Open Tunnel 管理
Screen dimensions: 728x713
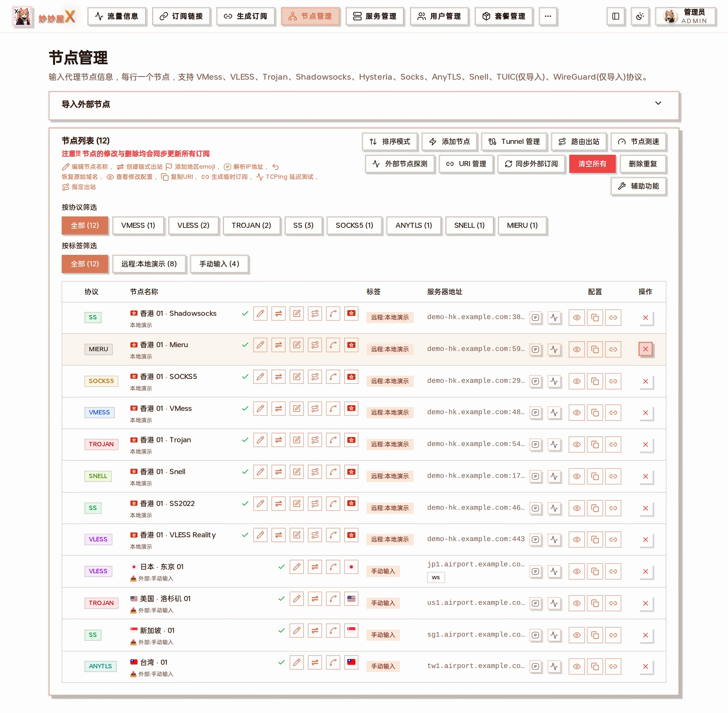(x=514, y=142)
